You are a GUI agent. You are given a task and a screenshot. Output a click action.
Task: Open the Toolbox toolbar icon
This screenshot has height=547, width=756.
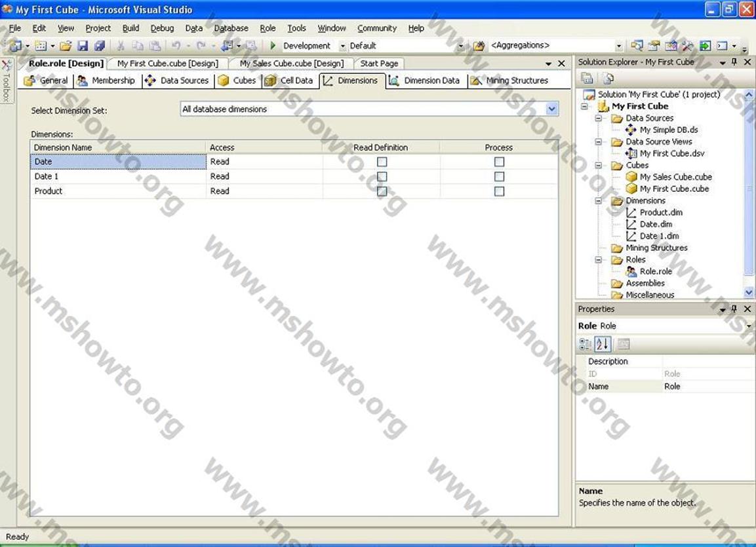pos(688,46)
